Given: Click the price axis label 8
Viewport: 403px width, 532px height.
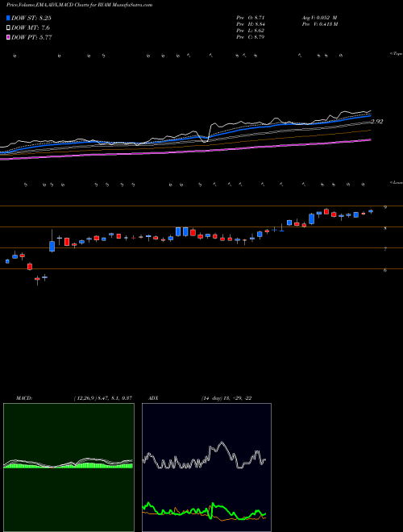Looking at the screenshot, I should pyautogui.click(x=385, y=228).
